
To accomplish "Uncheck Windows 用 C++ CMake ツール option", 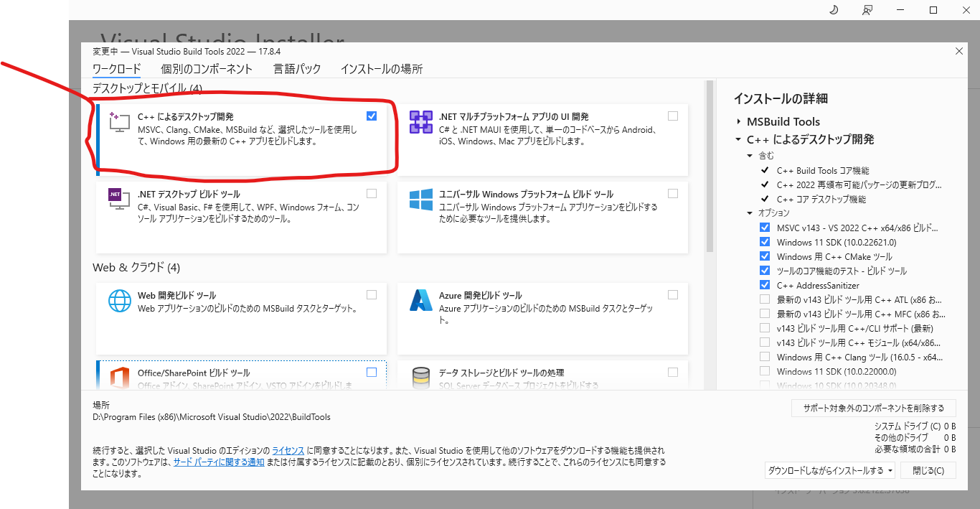I will coord(765,256).
